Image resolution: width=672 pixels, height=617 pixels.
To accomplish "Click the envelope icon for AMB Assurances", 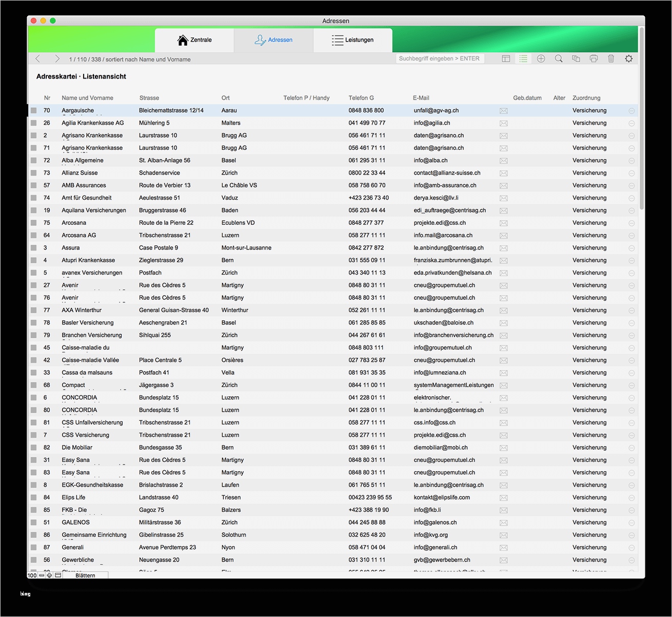I will [504, 186].
